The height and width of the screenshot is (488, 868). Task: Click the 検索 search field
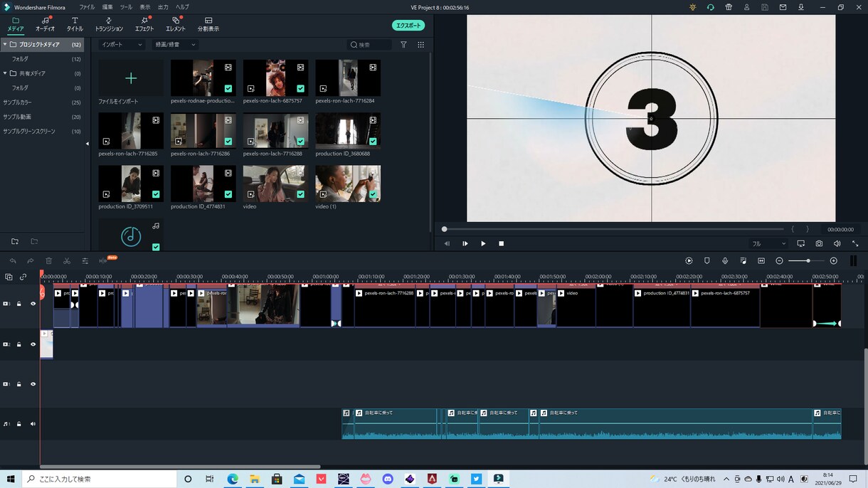coord(369,45)
